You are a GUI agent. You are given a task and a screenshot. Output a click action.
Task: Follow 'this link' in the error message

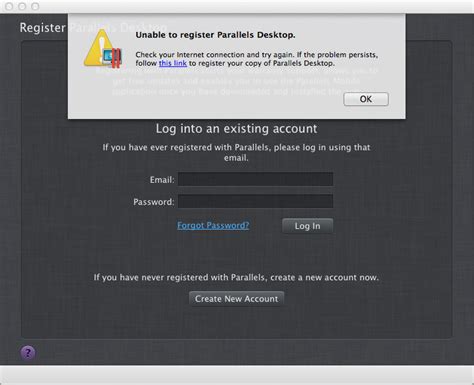click(x=173, y=63)
